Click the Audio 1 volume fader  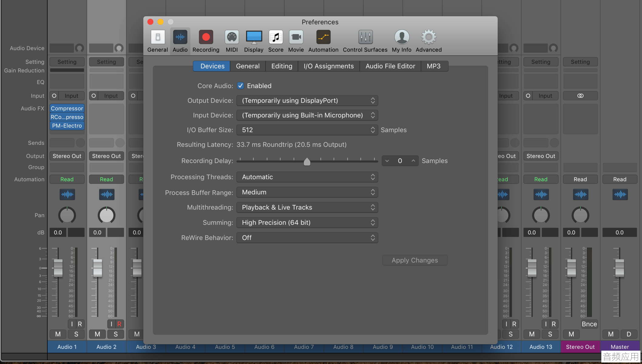58,268
